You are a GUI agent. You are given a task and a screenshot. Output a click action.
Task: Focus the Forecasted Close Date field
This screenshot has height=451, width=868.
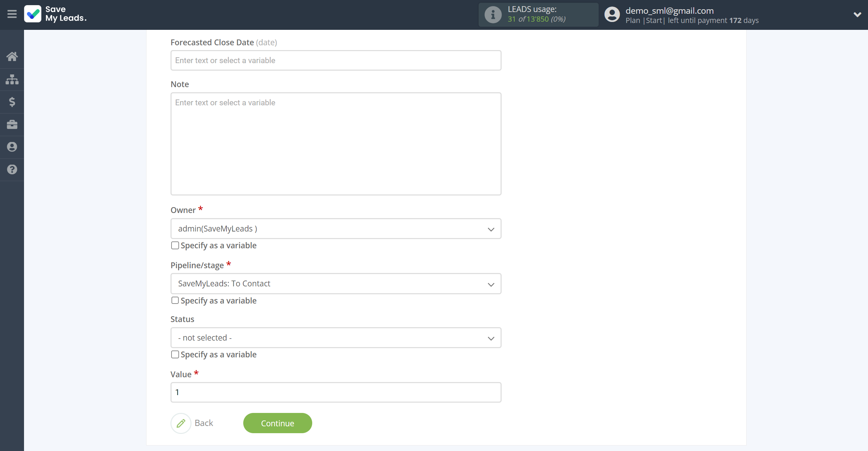tap(336, 60)
